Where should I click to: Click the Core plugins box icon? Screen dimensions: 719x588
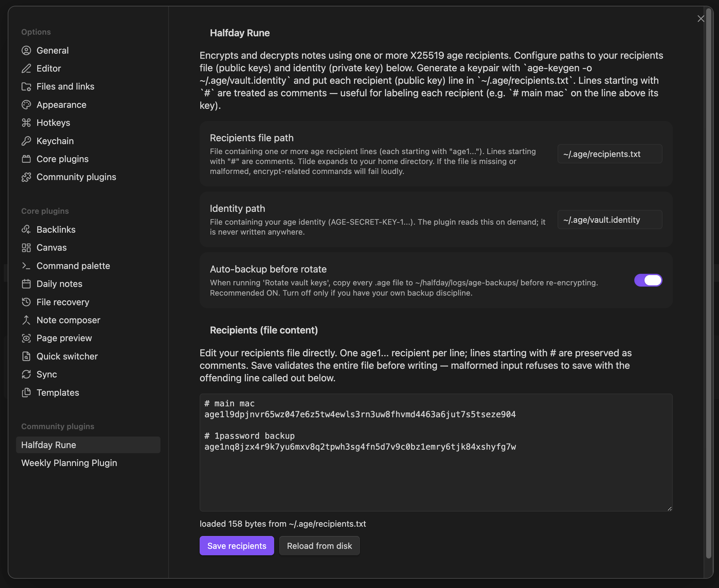coord(26,159)
